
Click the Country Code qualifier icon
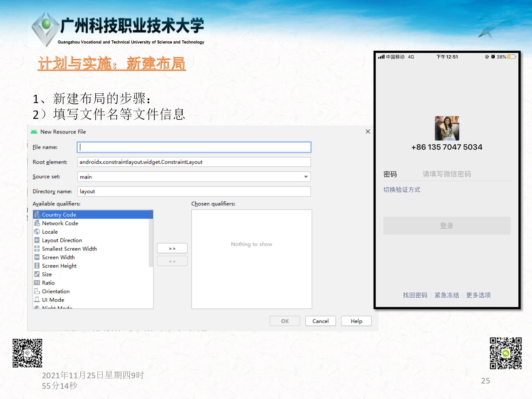pos(37,215)
